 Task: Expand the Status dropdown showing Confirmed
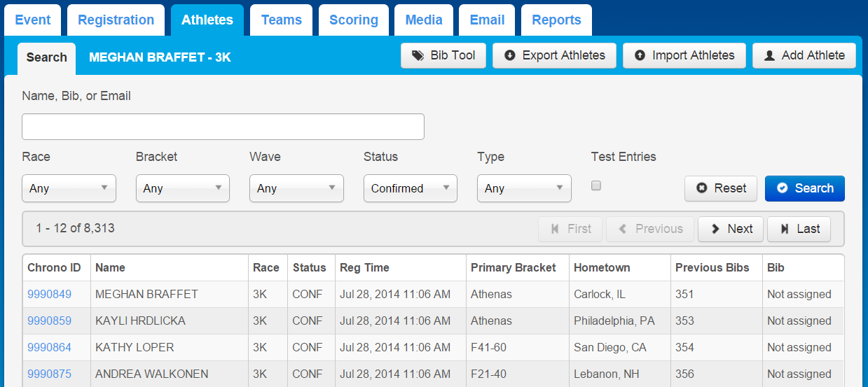(x=411, y=188)
